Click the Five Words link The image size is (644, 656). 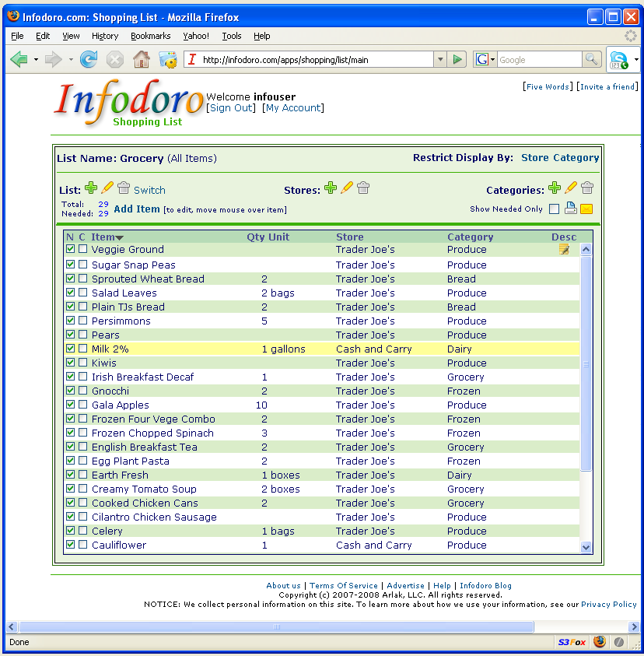548,86
